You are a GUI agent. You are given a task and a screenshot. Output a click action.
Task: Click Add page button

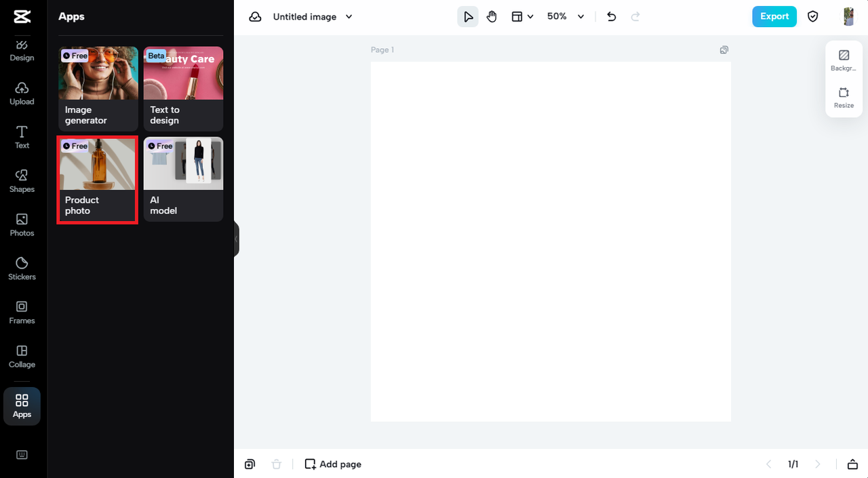click(333, 464)
